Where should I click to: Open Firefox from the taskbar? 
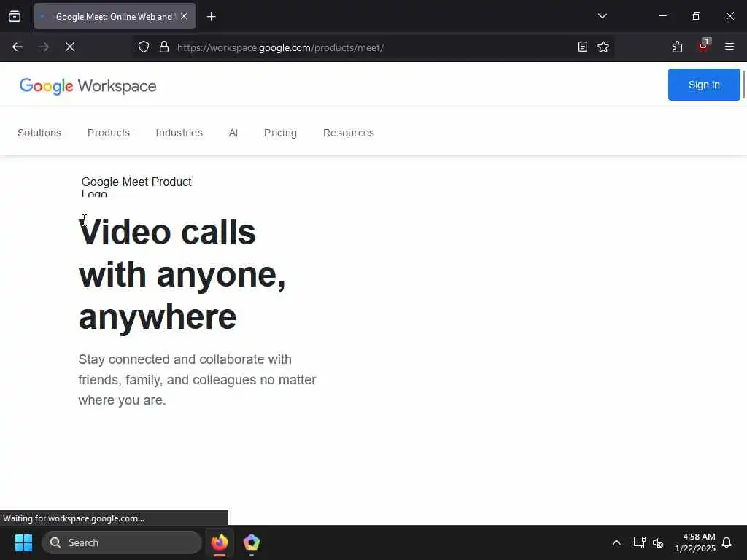[219, 542]
